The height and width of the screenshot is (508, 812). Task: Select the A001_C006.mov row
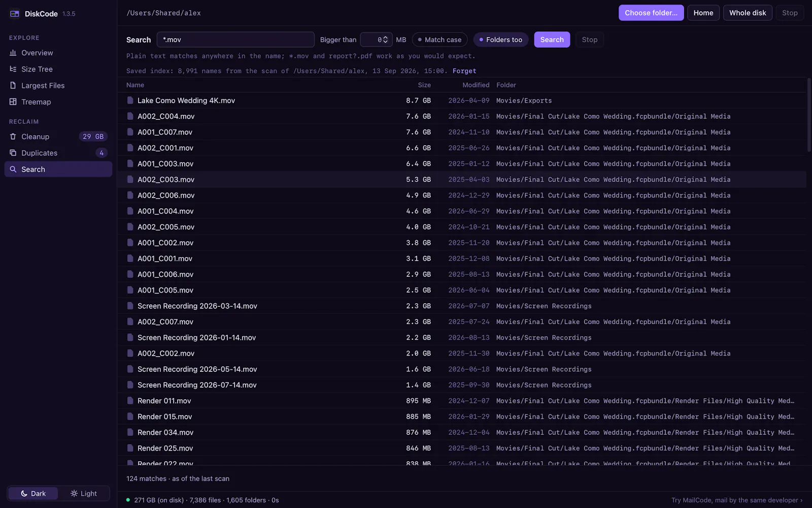pyautogui.click(x=462, y=274)
